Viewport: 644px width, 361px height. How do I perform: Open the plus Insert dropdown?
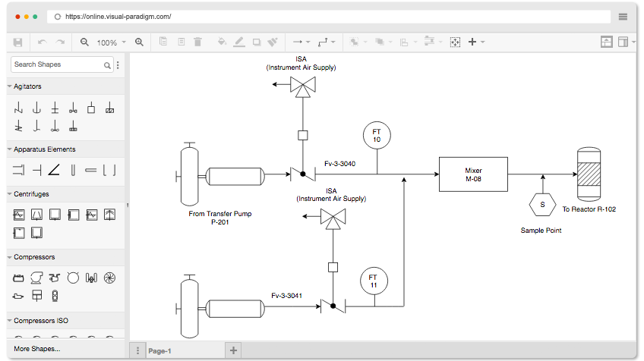pos(476,42)
